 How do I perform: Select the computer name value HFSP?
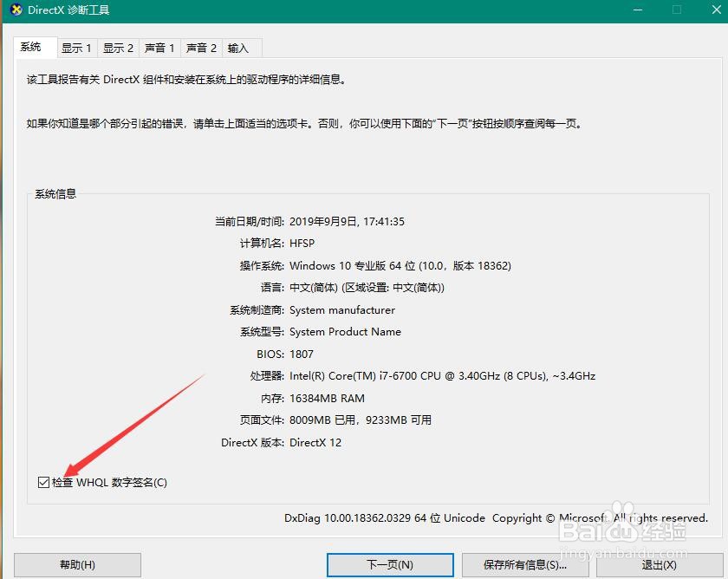pos(302,244)
